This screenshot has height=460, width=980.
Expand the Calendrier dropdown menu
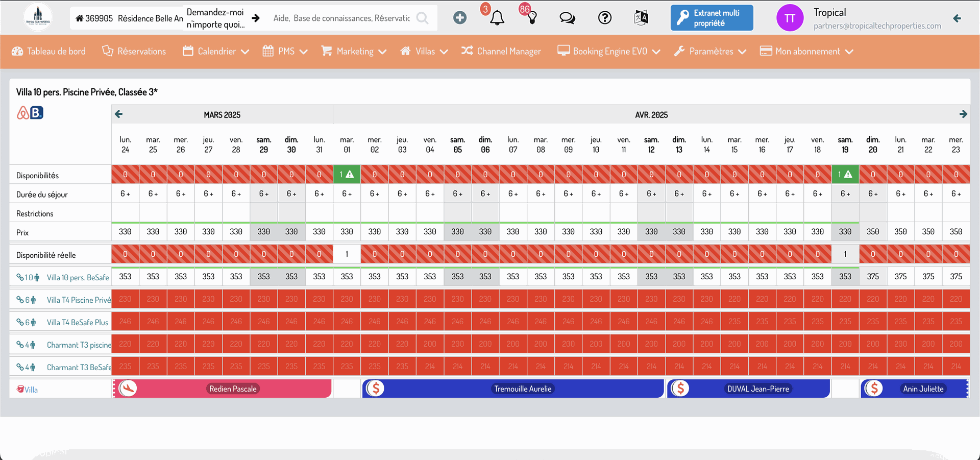(216, 52)
